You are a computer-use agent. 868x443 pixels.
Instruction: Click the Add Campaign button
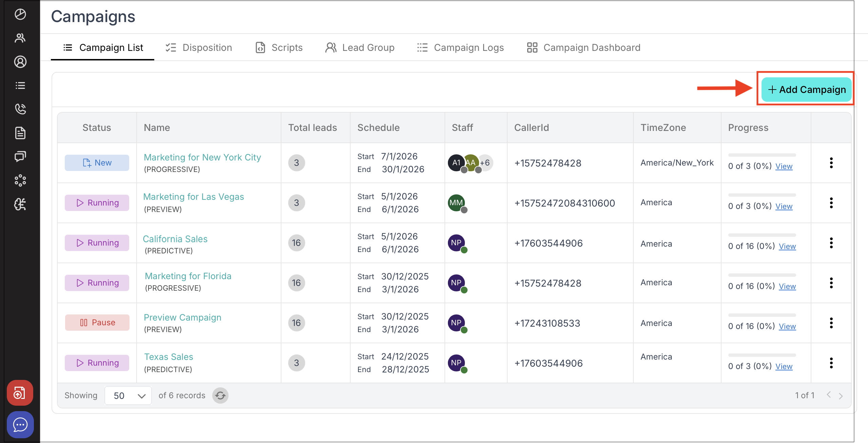pyautogui.click(x=806, y=90)
